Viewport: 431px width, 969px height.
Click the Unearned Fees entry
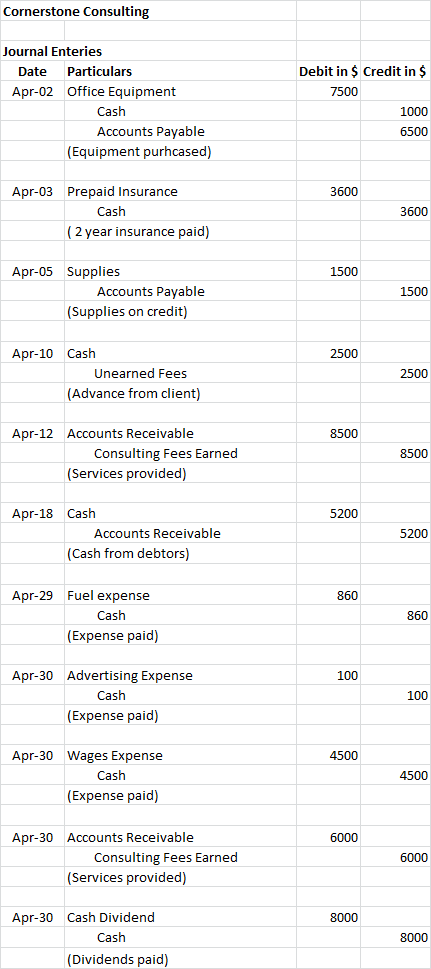pyautogui.click(x=140, y=373)
